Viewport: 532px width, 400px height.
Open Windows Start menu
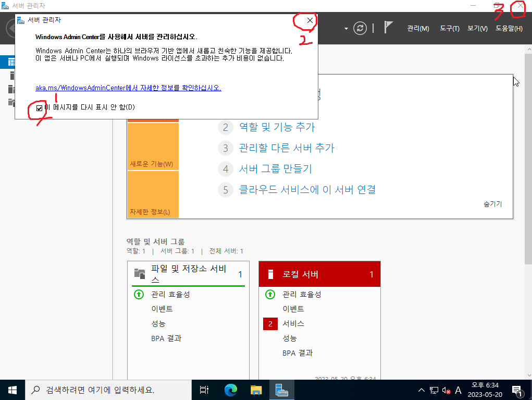click(13, 390)
